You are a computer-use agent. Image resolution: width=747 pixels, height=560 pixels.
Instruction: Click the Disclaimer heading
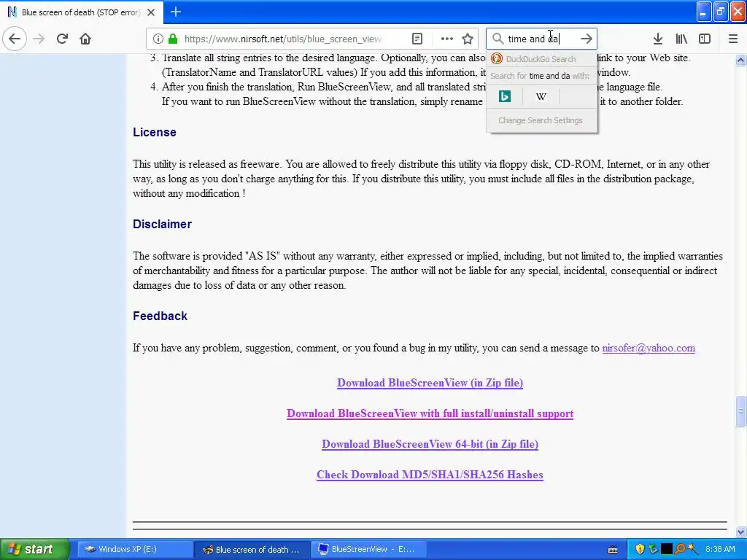point(162,225)
